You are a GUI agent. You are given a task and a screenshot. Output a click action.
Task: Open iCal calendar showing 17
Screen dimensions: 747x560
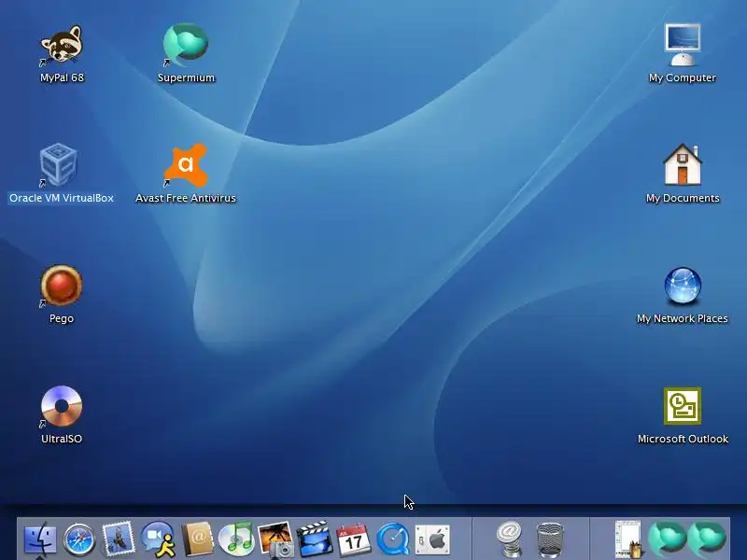click(354, 540)
